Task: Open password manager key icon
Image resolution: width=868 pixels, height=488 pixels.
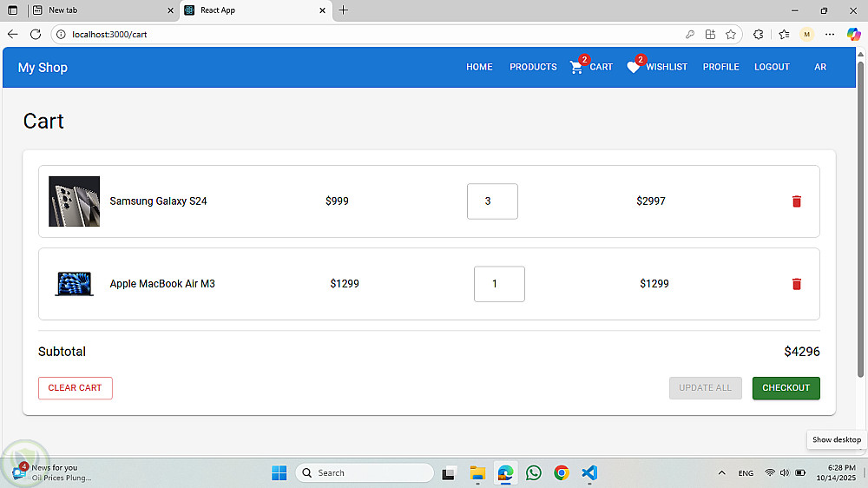Action: coord(690,35)
